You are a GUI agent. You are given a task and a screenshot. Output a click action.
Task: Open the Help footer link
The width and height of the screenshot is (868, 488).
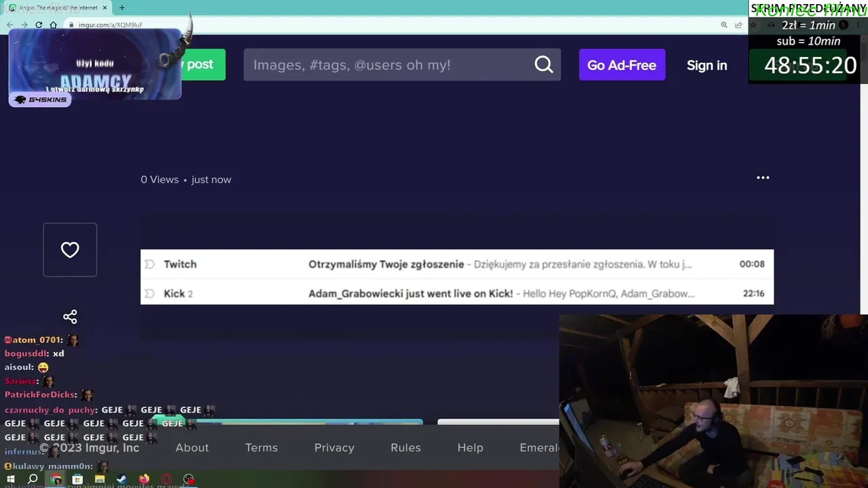coord(470,447)
